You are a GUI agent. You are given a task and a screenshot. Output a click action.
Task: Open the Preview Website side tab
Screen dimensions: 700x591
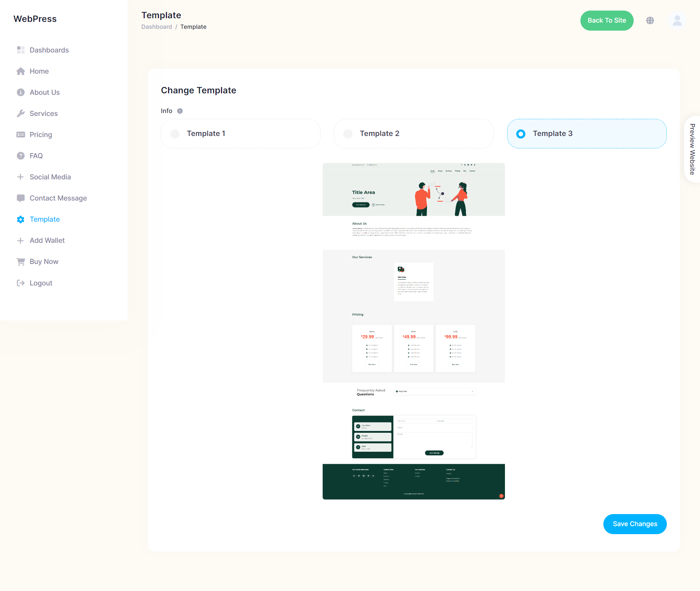[x=692, y=149]
